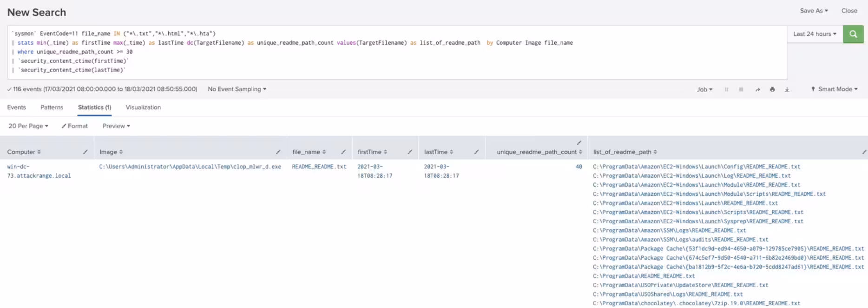The height and width of the screenshot is (308, 868).
Task: Expand the No Event Sampling dropdown
Action: pos(237,89)
